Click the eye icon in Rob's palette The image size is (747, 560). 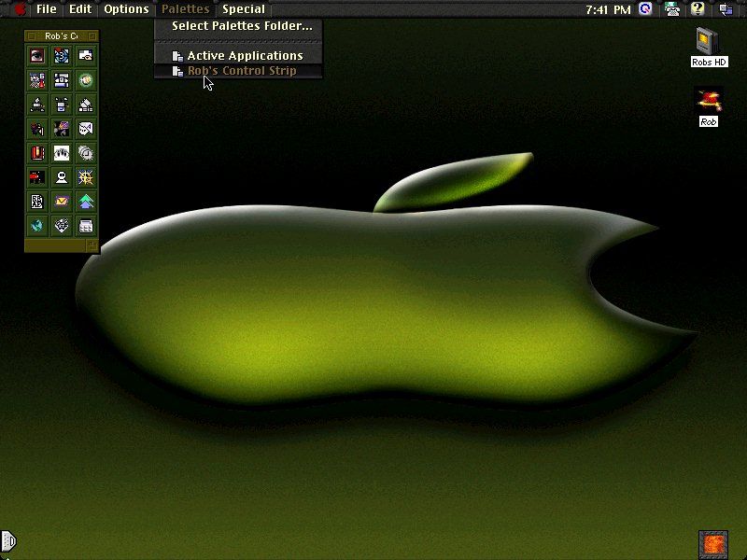coord(36,56)
